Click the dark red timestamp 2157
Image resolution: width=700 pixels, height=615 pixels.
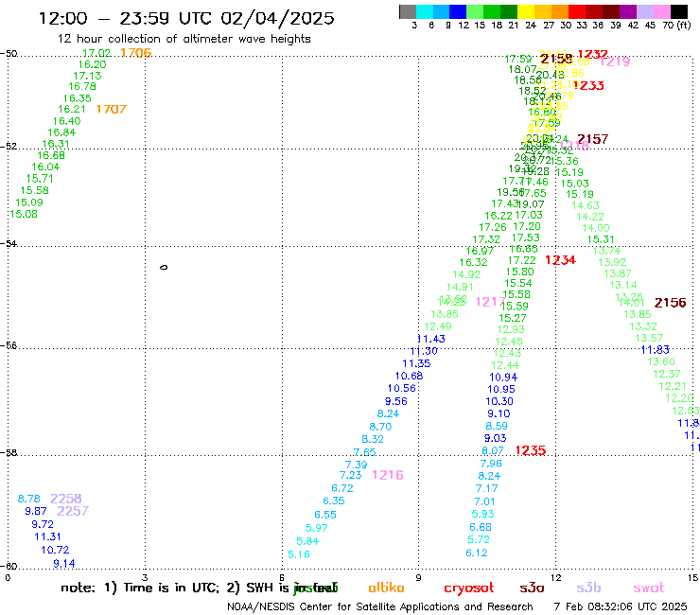pyautogui.click(x=593, y=139)
